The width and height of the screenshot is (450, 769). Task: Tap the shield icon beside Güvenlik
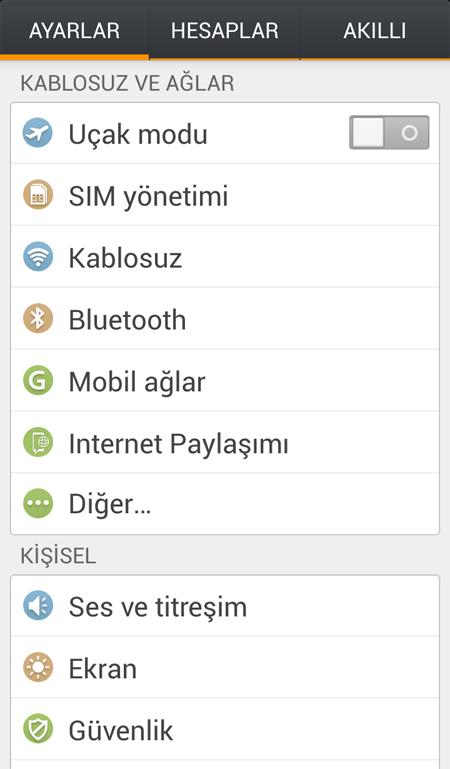coord(38,730)
